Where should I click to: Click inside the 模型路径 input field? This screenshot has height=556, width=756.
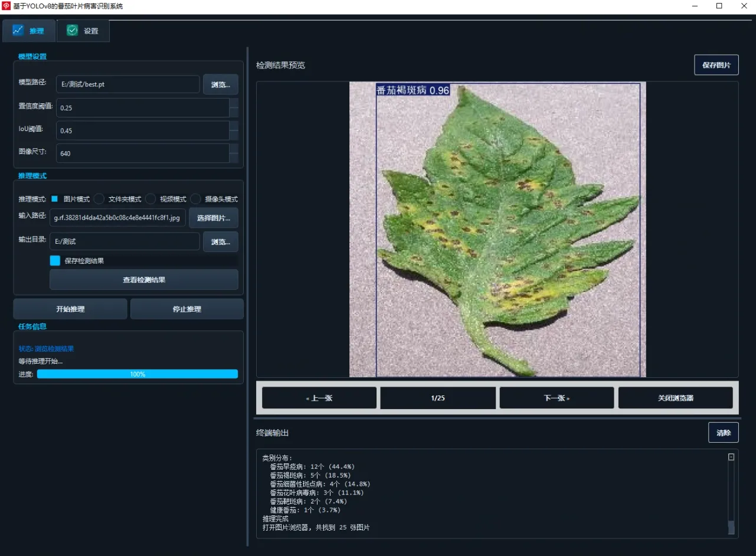pyautogui.click(x=127, y=84)
